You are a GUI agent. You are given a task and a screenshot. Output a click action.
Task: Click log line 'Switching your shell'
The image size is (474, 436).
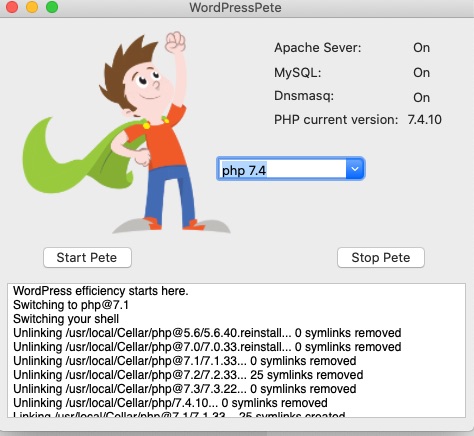tap(66, 319)
